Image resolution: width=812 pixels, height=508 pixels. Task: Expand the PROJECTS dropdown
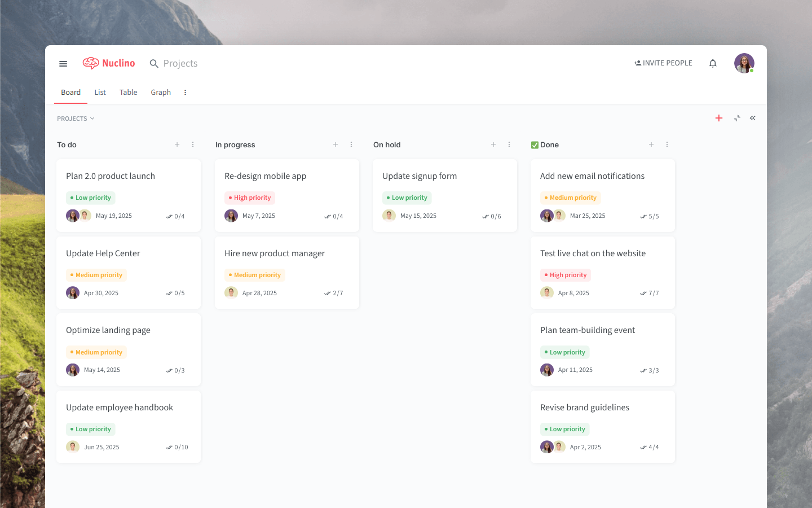76,119
